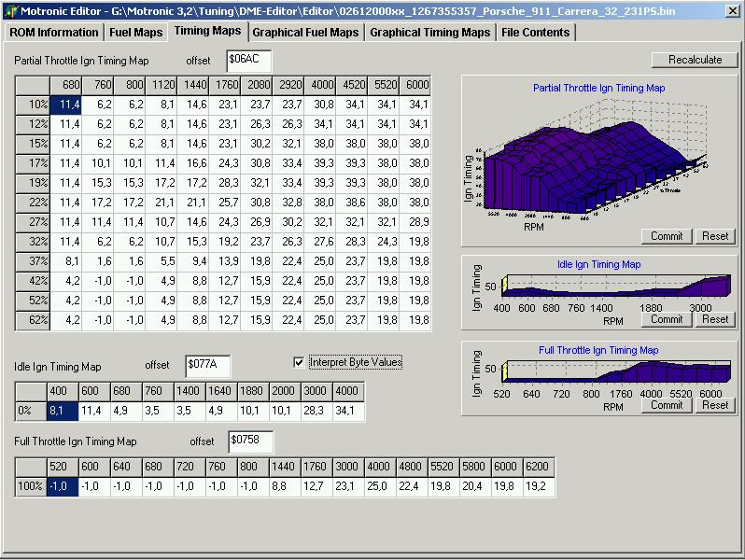Viewport: 745px width, 560px height.
Task: Select 34,1 cell in the idle map
Action: pyautogui.click(x=349, y=411)
